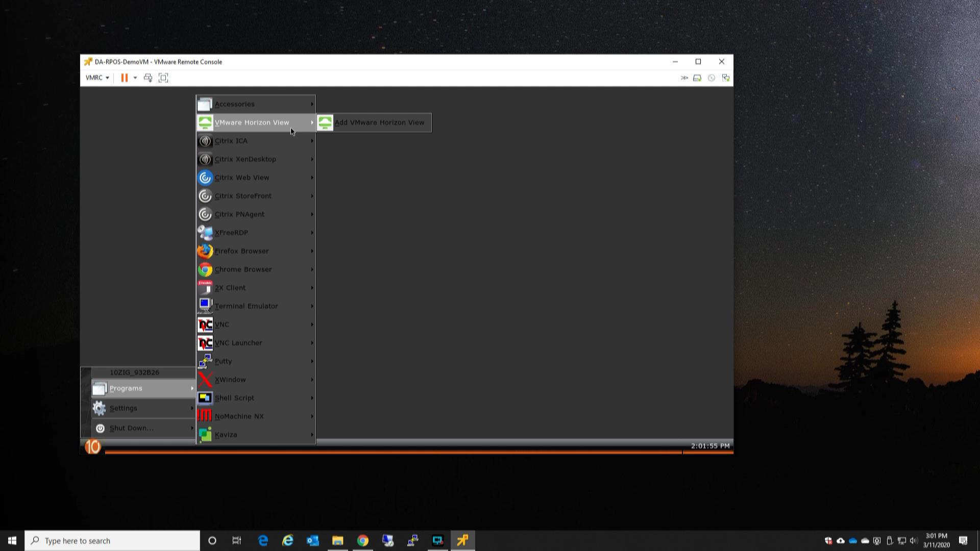This screenshot has width=980, height=551.
Task: Click the taskbar volume speaker icon
Action: 914,541
